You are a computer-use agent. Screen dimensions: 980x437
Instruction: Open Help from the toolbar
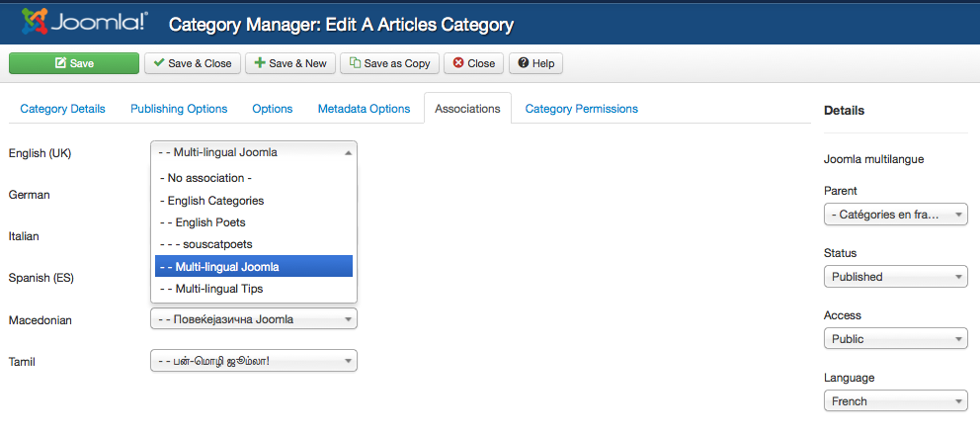click(534, 63)
